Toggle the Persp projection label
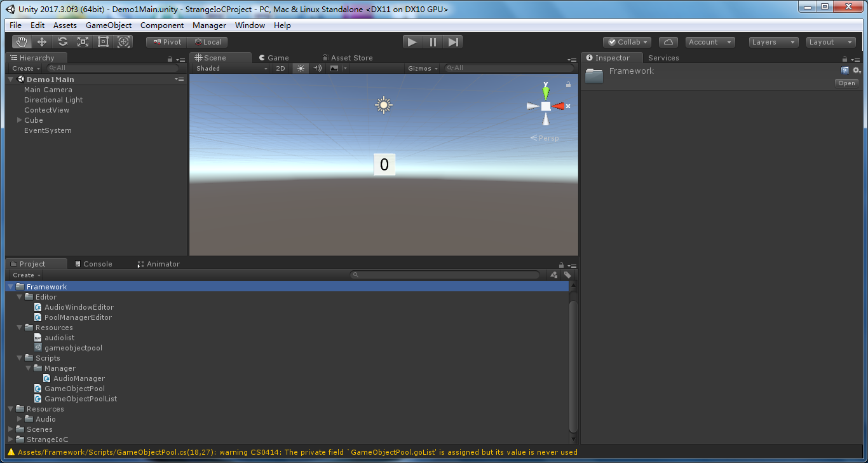This screenshot has width=868, height=463. coord(545,138)
